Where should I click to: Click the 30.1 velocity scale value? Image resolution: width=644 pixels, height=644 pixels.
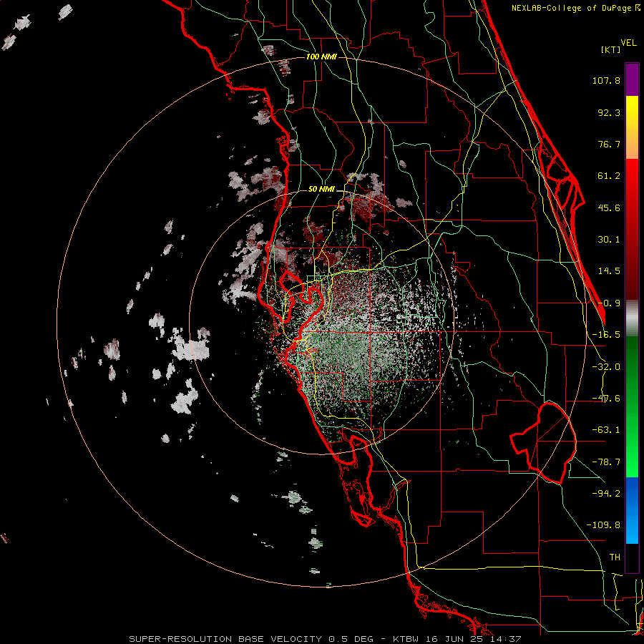(x=609, y=240)
